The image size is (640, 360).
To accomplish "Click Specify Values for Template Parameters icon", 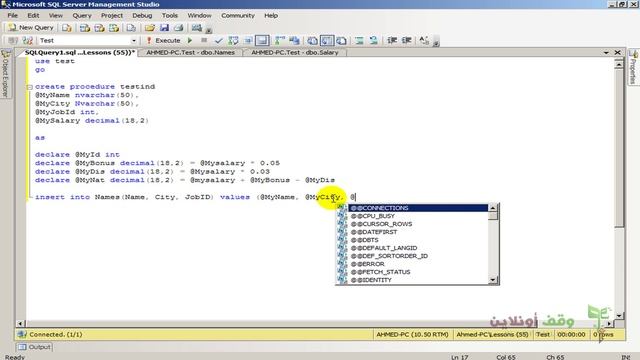I will point(424,40).
